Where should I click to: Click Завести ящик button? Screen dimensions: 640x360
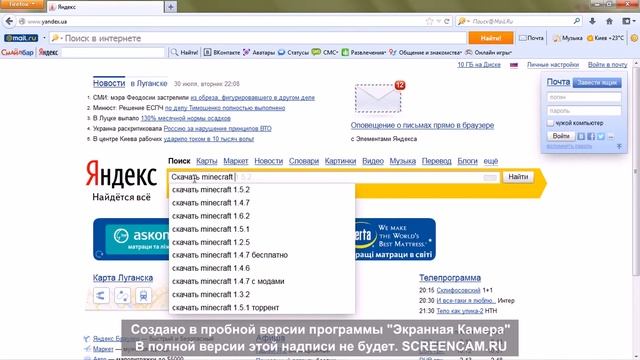click(597, 82)
